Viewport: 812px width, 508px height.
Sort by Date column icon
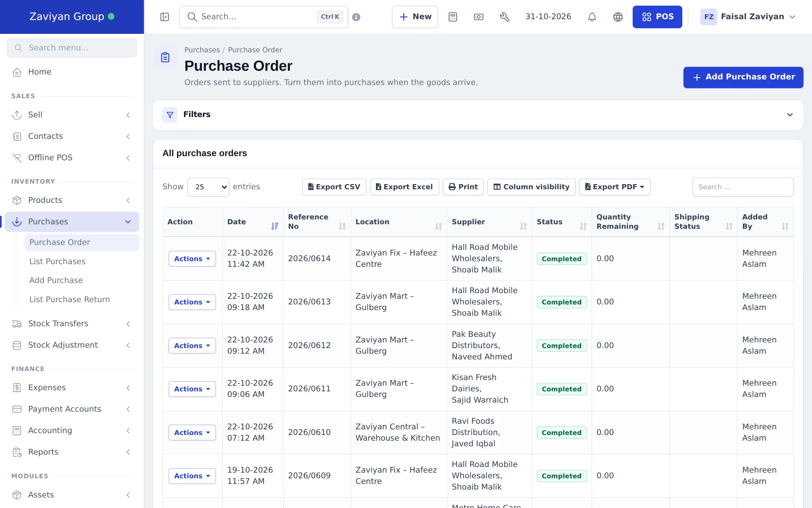(275, 226)
